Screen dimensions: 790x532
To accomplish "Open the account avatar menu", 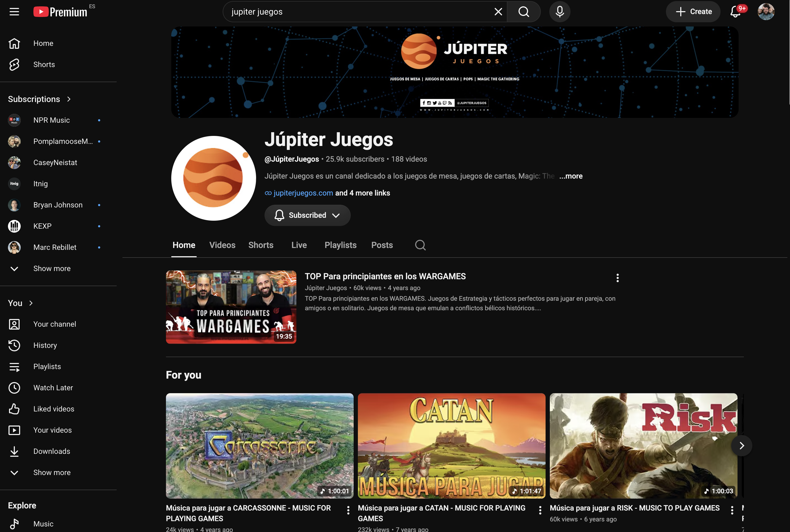I will click(x=766, y=12).
